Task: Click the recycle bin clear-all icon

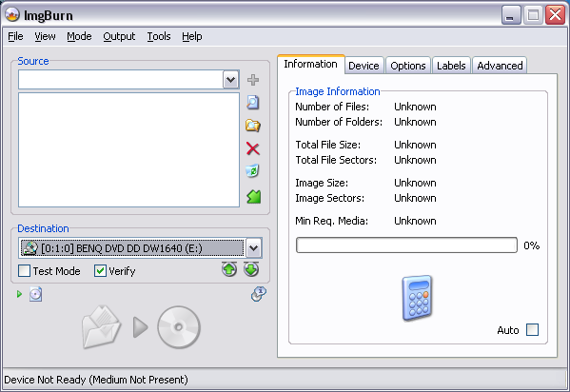Action: point(253,170)
